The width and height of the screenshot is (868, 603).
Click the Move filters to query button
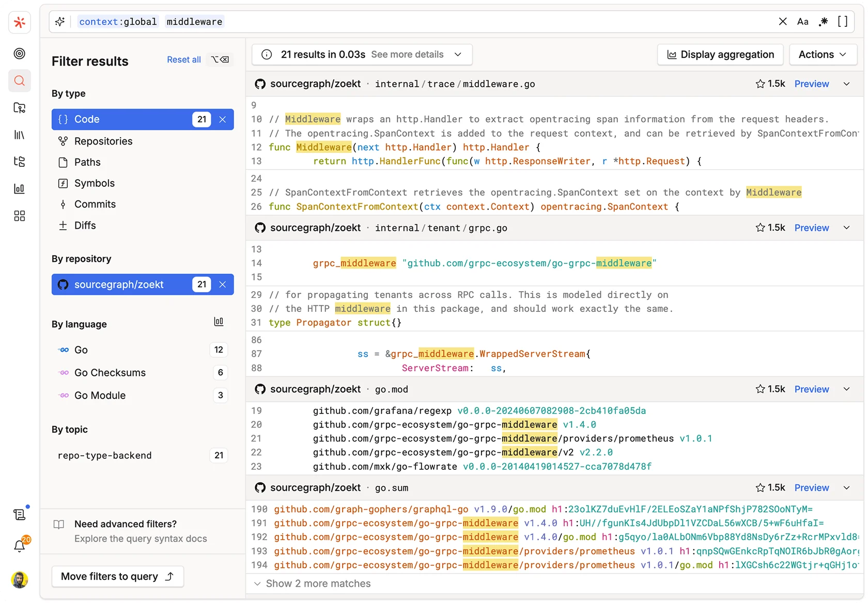coord(117,576)
